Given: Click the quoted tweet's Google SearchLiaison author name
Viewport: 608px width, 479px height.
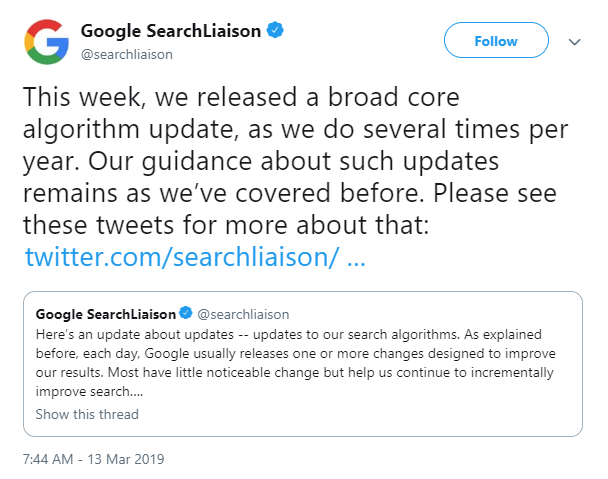Looking at the screenshot, I should tap(105, 312).
